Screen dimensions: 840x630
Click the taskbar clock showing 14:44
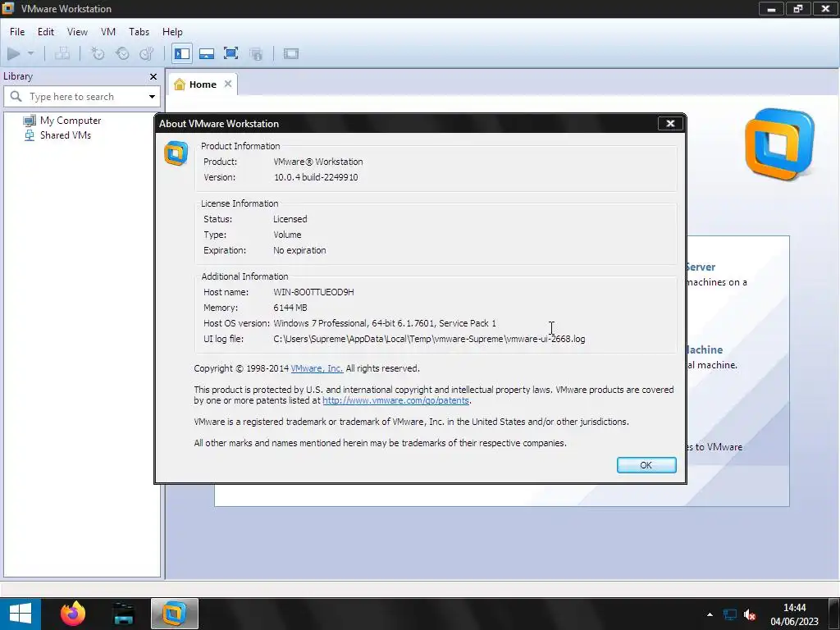[794, 614]
